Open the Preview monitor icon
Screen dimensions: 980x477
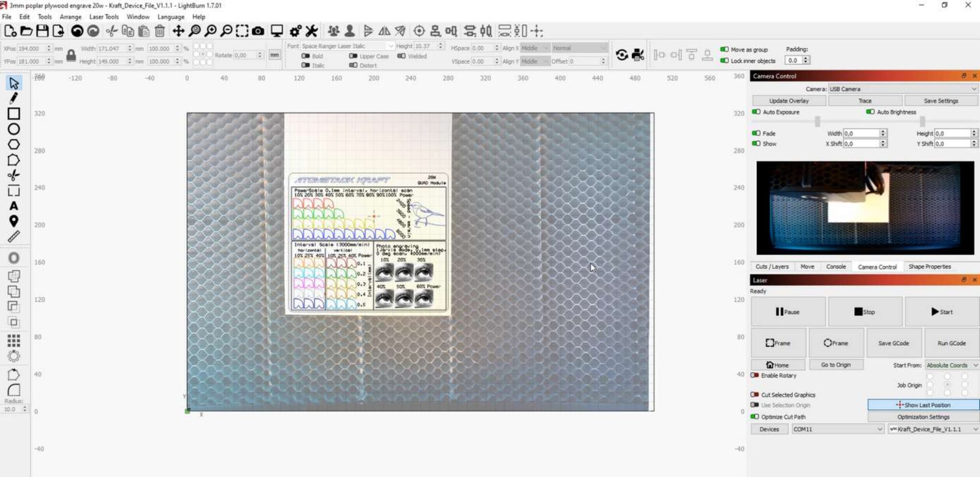click(x=277, y=32)
